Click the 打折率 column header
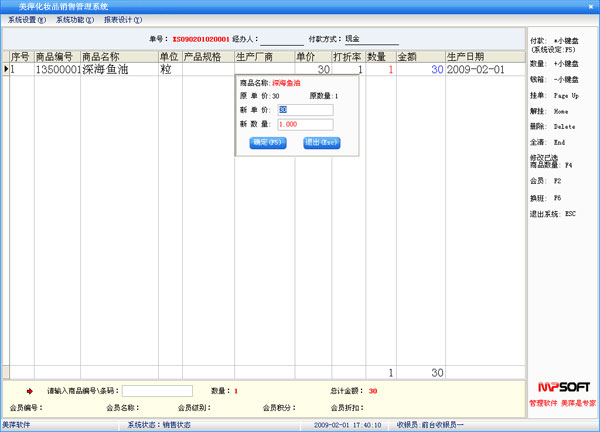This screenshot has width=600, height=432. [347, 57]
